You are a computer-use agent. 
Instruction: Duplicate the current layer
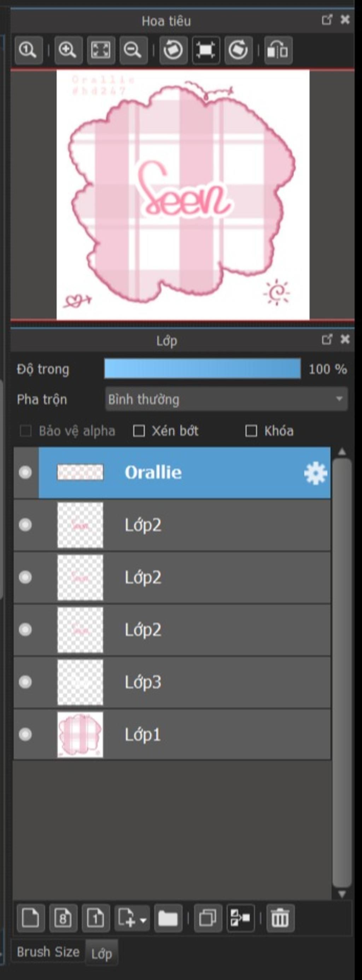point(208,918)
